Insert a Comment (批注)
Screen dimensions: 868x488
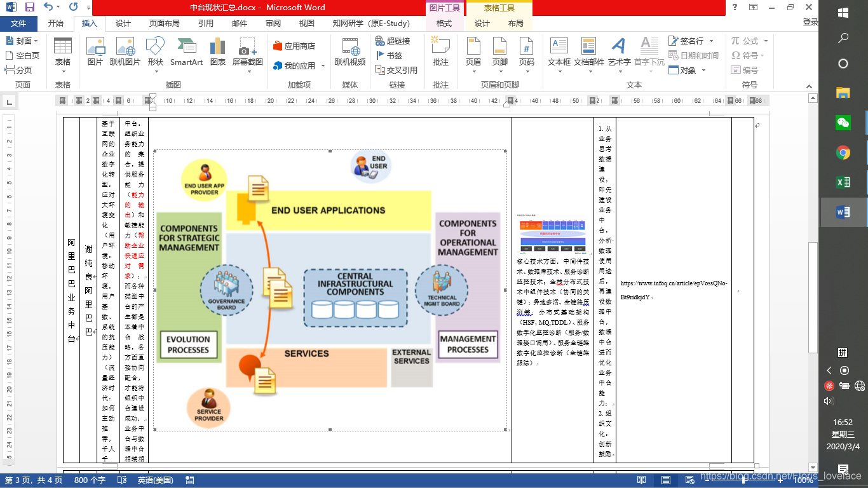pyautogui.click(x=440, y=52)
